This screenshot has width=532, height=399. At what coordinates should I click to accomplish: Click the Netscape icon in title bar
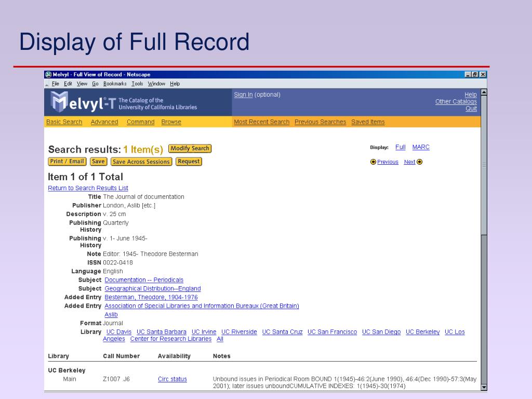pos(48,74)
